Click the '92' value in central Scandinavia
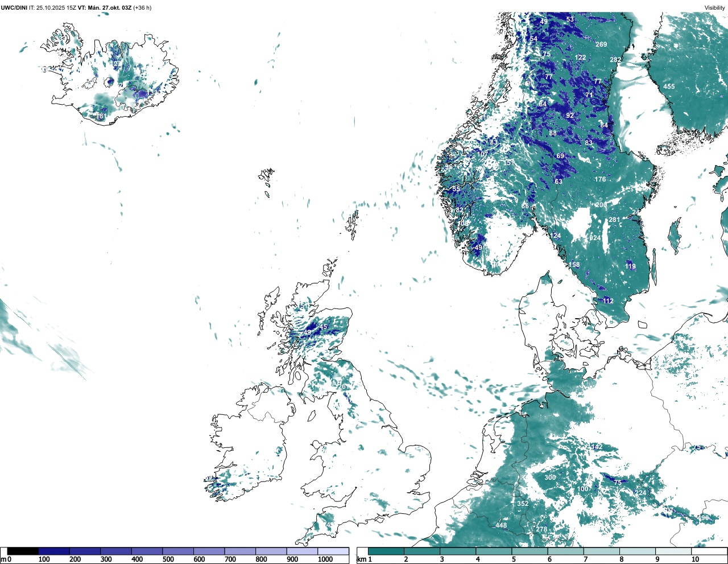The image size is (728, 564). pos(570,116)
